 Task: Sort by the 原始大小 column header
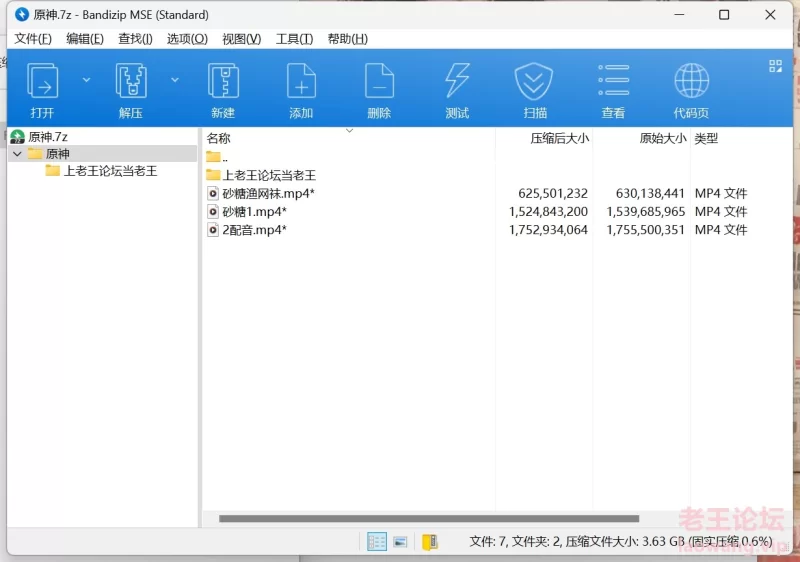[663, 138]
